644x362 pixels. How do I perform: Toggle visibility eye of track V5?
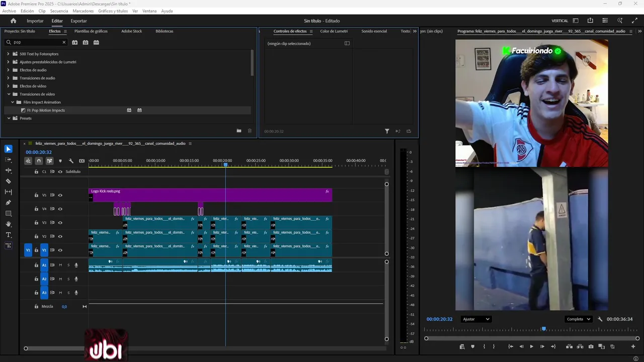point(60,195)
